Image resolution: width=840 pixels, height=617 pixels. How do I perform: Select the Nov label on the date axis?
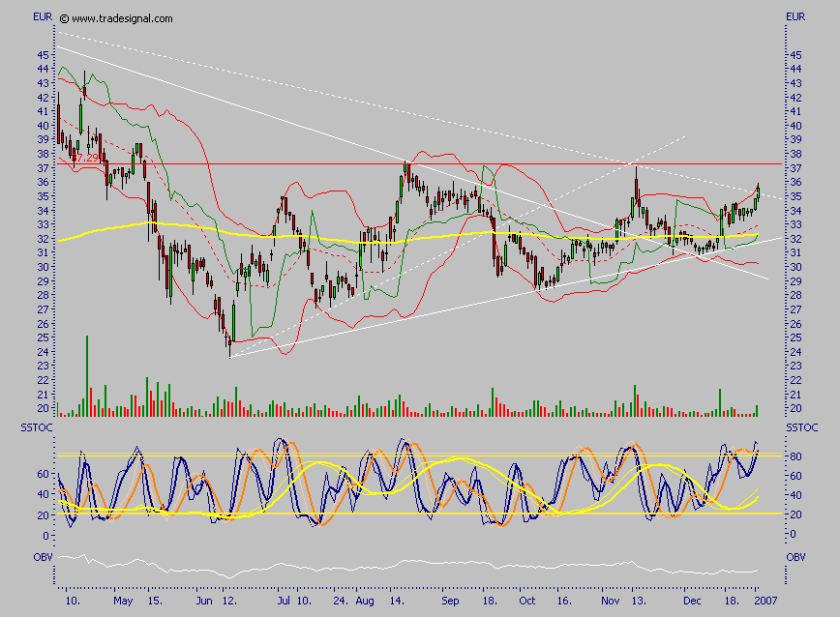611,601
